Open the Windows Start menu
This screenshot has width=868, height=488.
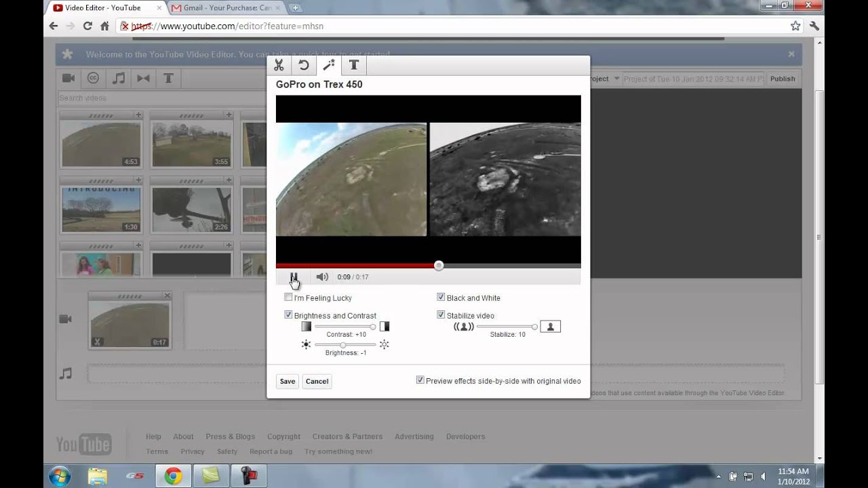click(60, 476)
